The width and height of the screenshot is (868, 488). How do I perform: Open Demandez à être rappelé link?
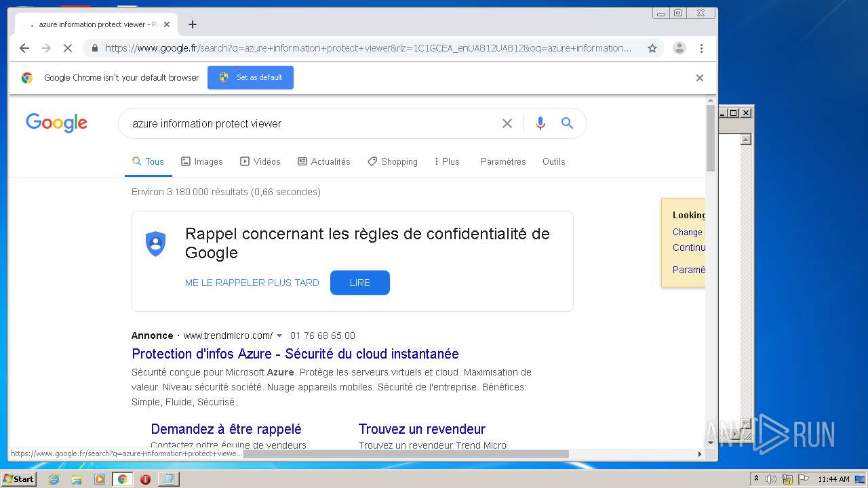(x=226, y=429)
